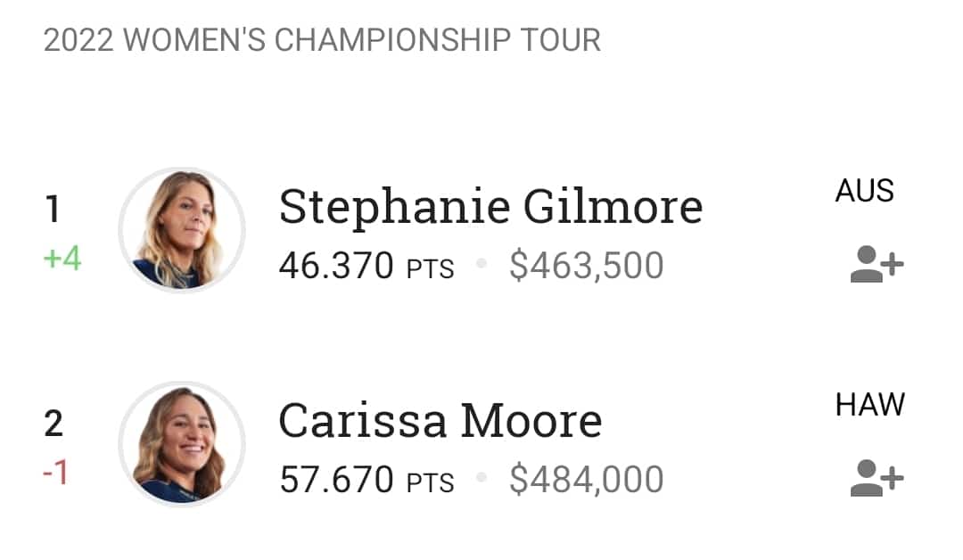
Task: Click the 2022 Women's Championship Tour heading
Action: point(322,40)
